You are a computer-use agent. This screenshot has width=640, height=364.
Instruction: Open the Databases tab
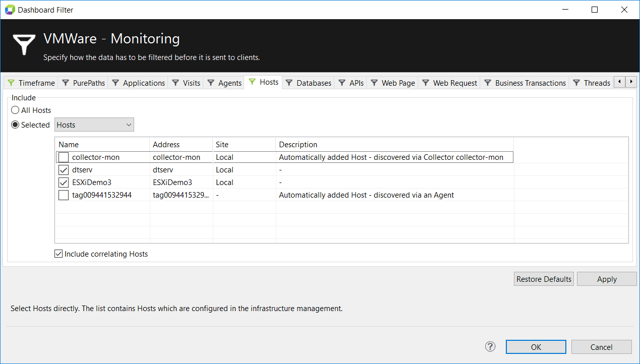[x=309, y=83]
